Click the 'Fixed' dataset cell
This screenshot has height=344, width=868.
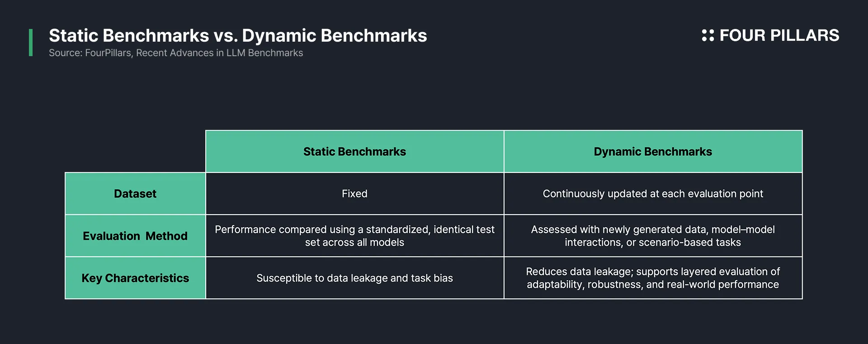point(355,194)
